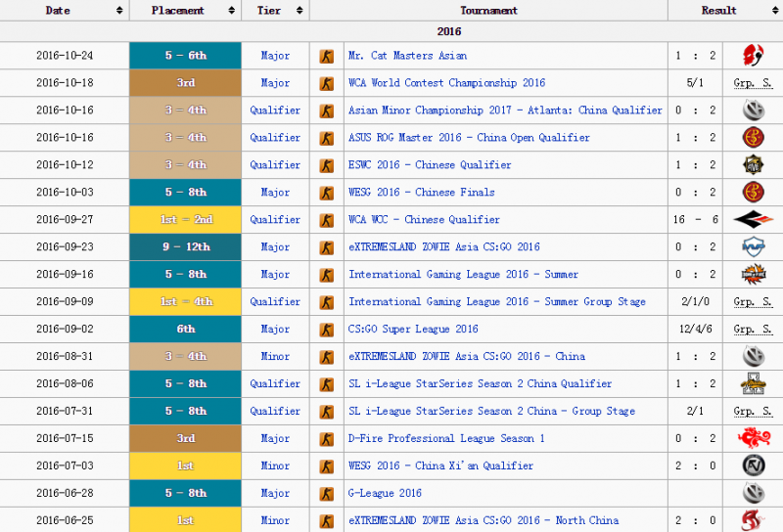Click opponent logo in IGL 2016 Summer row
Screen dimensions: 783x532
[753, 274]
